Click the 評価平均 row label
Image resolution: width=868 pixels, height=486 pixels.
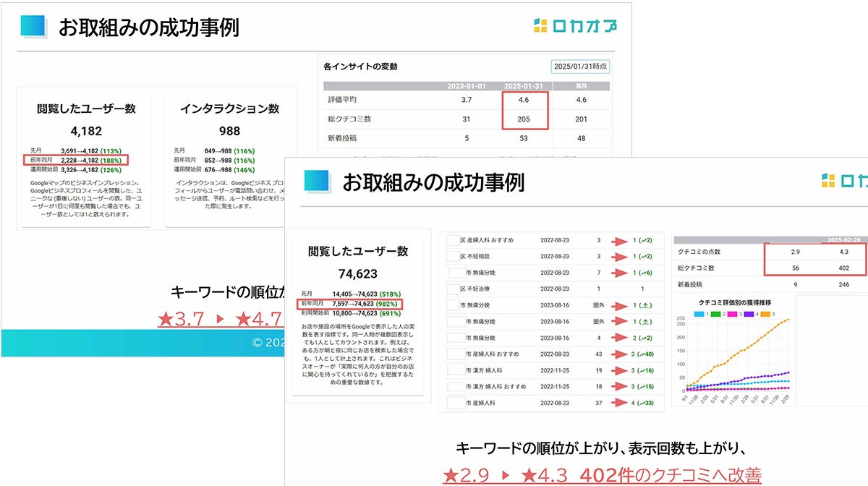pyautogui.click(x=342, y=100)
